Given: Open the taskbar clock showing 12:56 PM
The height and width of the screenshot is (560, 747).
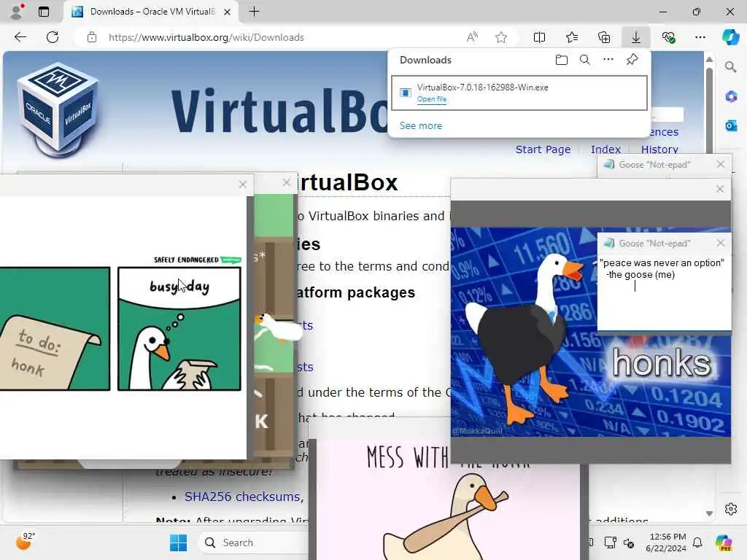Looking at the screenshot, I should point(667,542).
